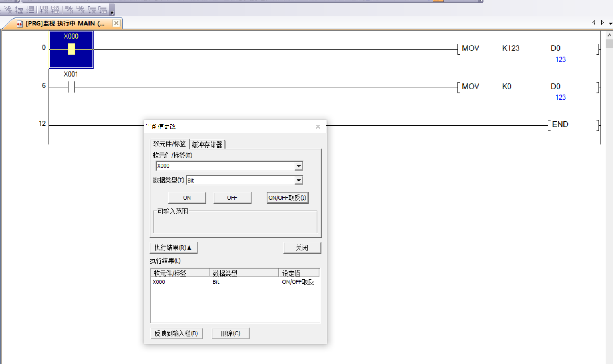Viewport: 613px width, 364px height.
Task: Click 反映到输入栏 button
Action: click(176, 333)
